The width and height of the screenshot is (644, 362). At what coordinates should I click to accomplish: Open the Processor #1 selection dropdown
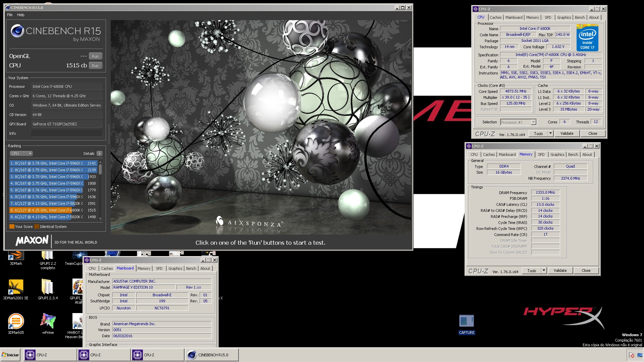pyautogui.click(x=518, y=122)
